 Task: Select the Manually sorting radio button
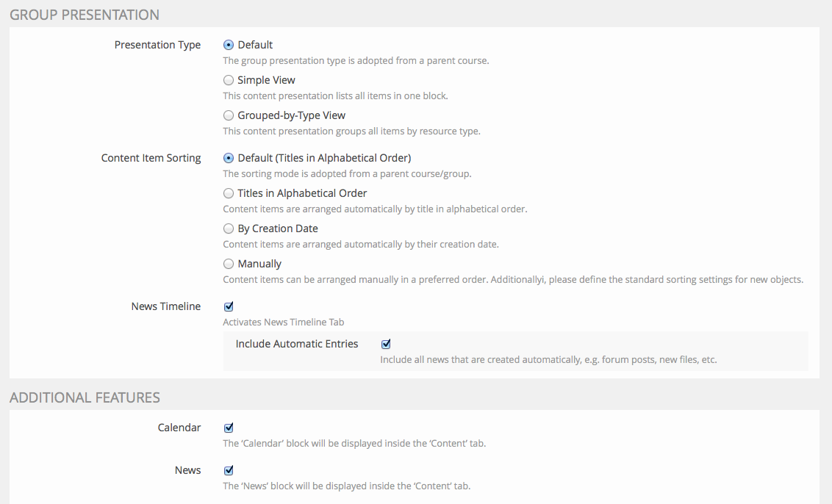click(x=229, y=264)
